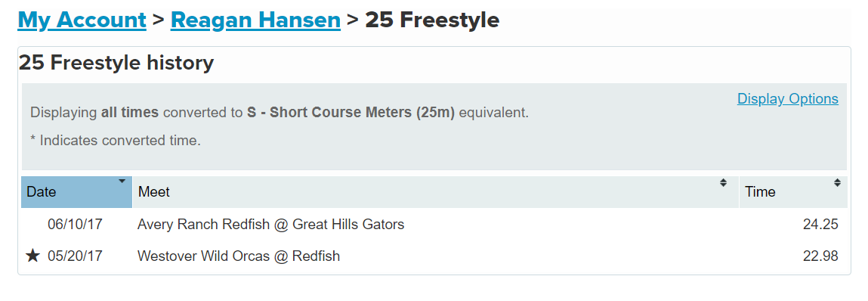The image size is (868, 301).
Task: Open Display Options link
Action: click(x=788, y=98)
